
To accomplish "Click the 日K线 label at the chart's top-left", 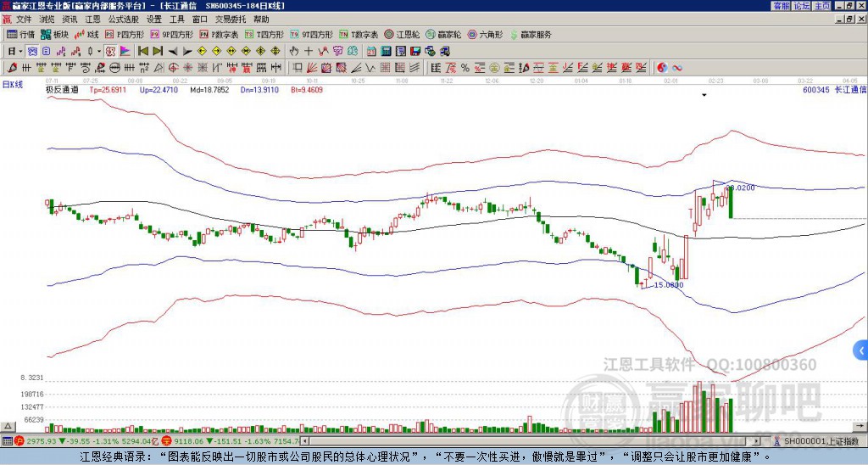I will (x=13, y=84).
